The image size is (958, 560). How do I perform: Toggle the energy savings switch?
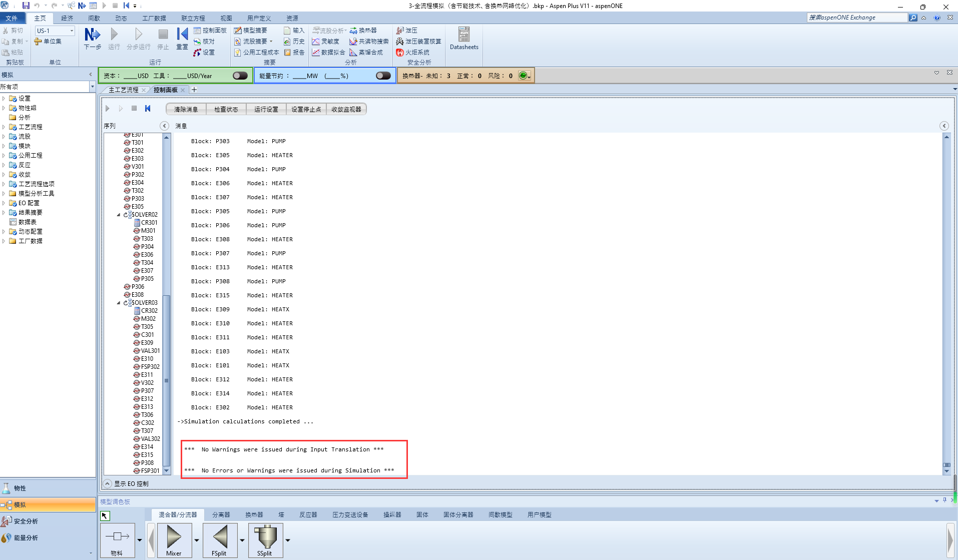click(x=383, y=76)
